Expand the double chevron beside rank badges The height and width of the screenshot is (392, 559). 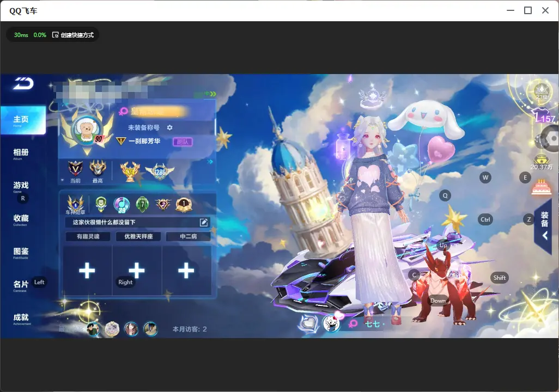(210, 162)
